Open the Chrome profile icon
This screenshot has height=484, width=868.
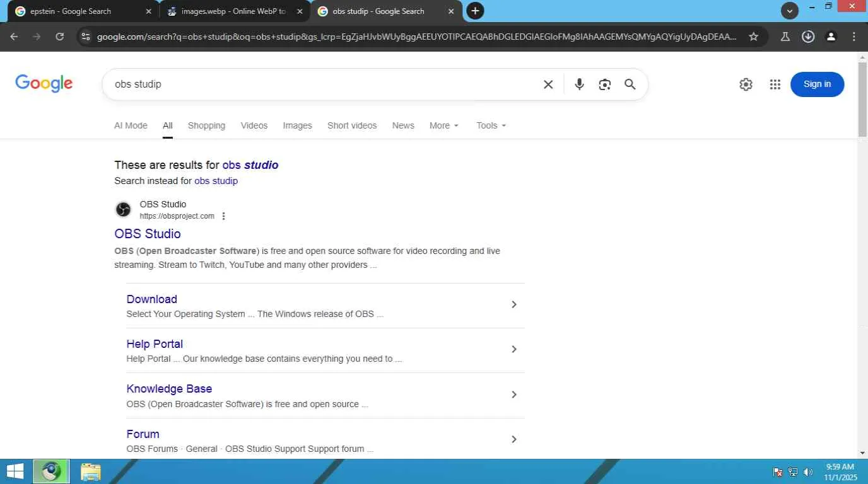(831, 37)
